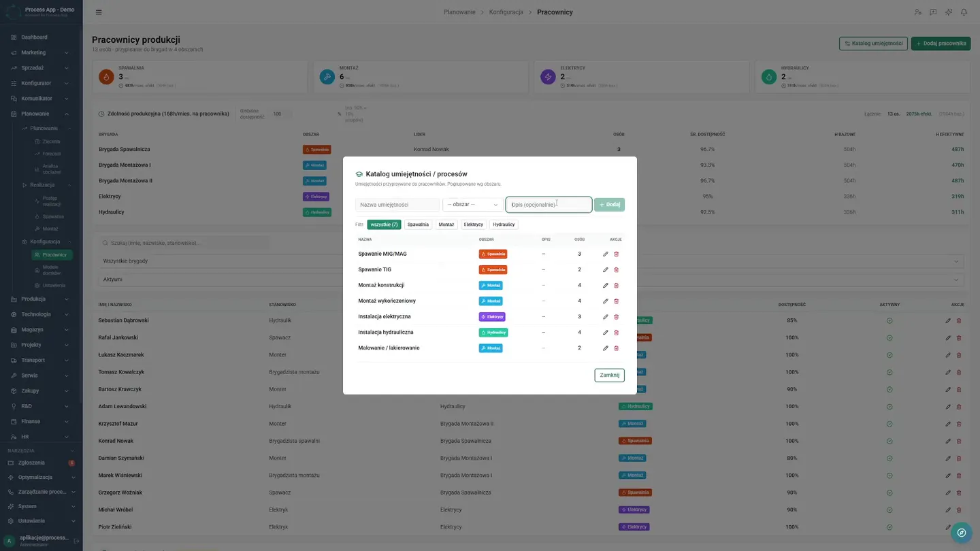Toggle active status for Rafał Jankowski
The image size is (980, 551).
pos(889,338)
